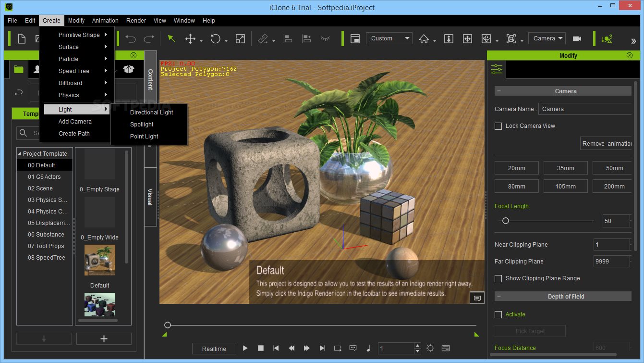
Task: Click the Remove animation button
Action: pyautogui.click(x=606, y=143)
